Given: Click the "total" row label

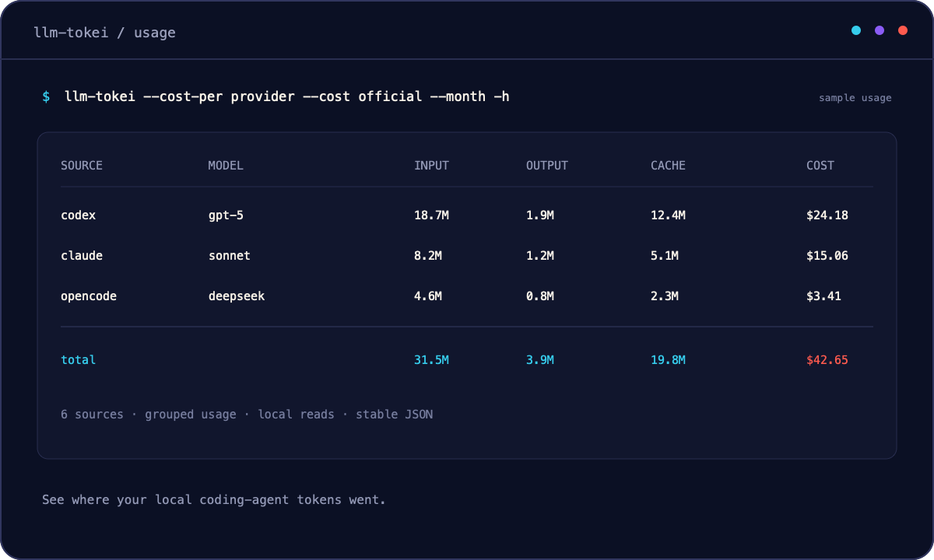Looking at the screenshot, I should pyautogui.click(x=79, y=360).
